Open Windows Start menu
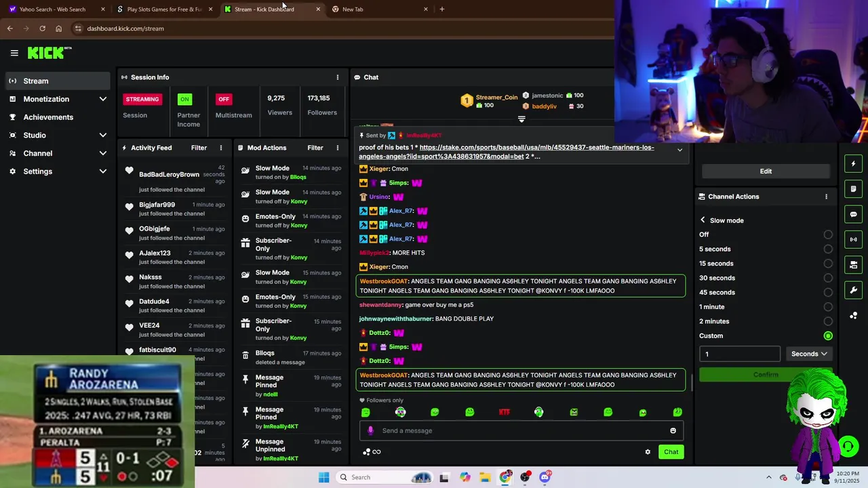 (x=324, y=477)
